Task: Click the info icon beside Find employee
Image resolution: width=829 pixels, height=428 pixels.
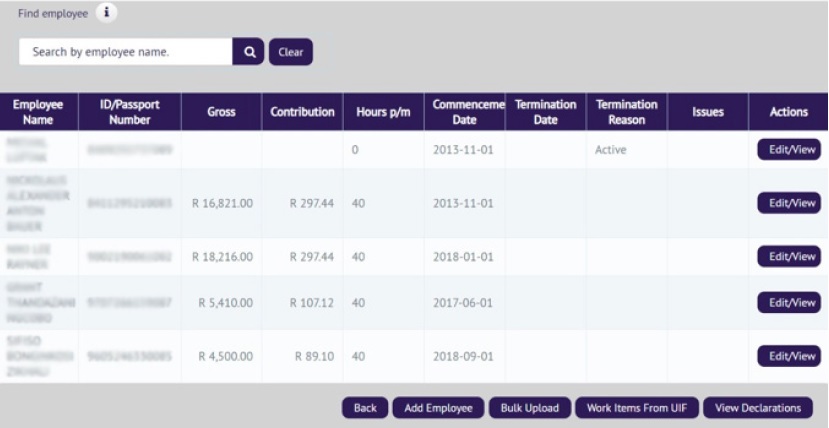Action: coord(107,13)
